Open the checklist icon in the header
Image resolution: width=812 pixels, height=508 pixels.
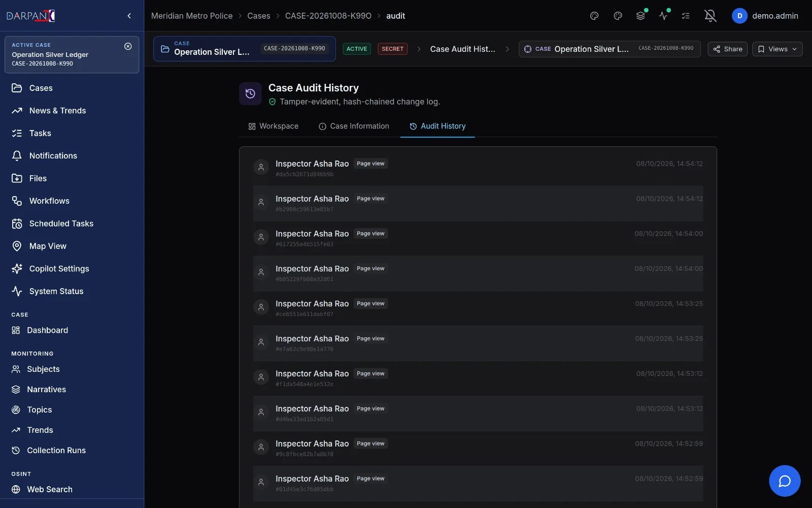tap(686, 16)
